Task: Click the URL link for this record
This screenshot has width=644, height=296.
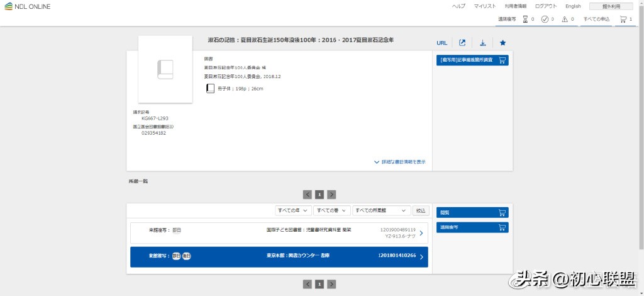Action: 442,43
